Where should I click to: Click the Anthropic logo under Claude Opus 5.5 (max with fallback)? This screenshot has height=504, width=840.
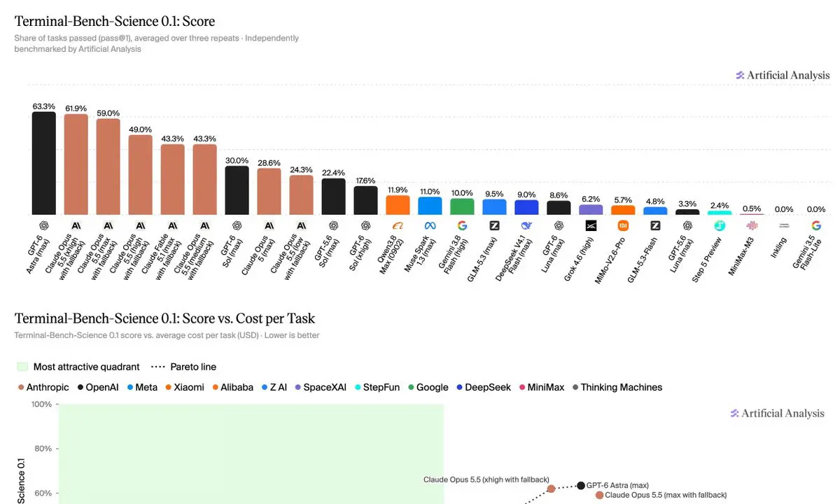pyautogui.click(x=108, y=225)
